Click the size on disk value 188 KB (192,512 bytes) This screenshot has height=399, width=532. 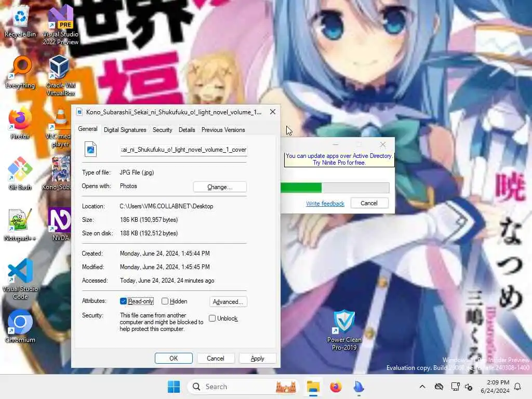[149, 233]
